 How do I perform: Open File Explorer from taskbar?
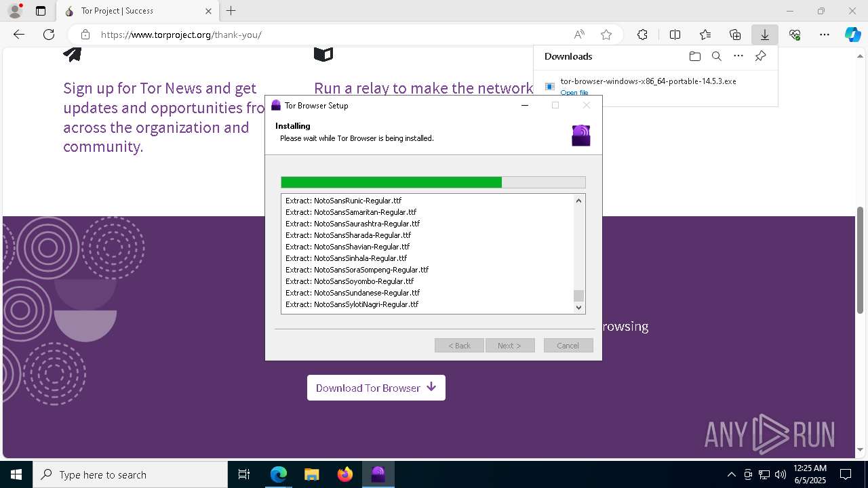click(311, 474)
